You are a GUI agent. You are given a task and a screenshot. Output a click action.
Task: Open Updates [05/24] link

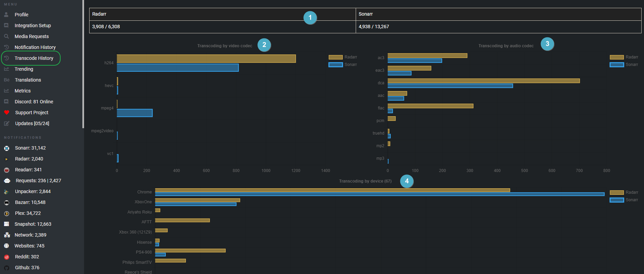[x=32, y=123]
